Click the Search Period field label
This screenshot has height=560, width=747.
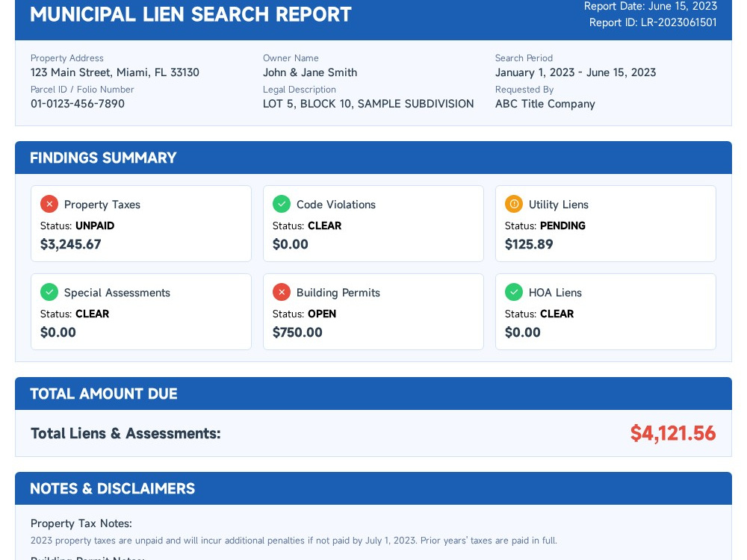coord(524,58)
